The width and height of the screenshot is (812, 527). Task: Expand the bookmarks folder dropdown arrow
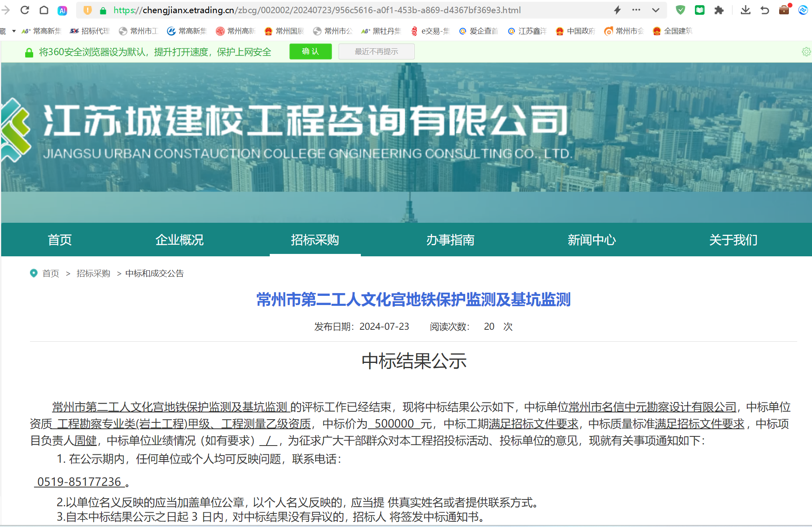pyautogui.click(x=14, y=31)
